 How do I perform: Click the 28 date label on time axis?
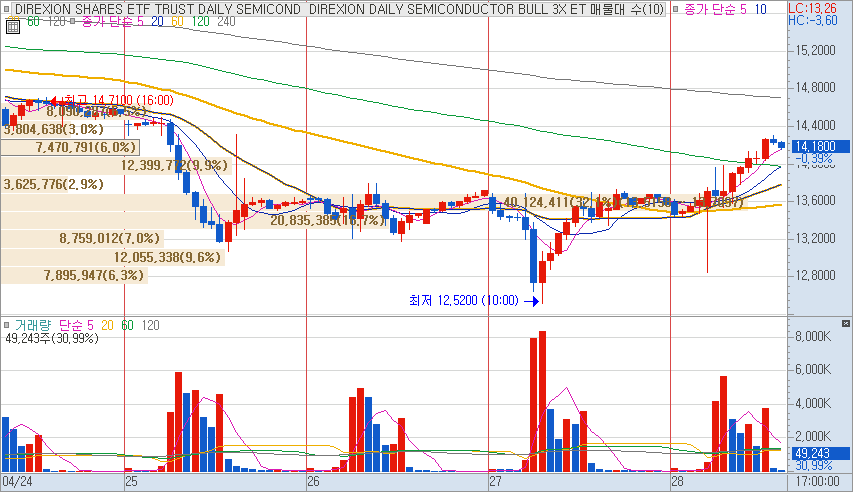tap(677, 482)
